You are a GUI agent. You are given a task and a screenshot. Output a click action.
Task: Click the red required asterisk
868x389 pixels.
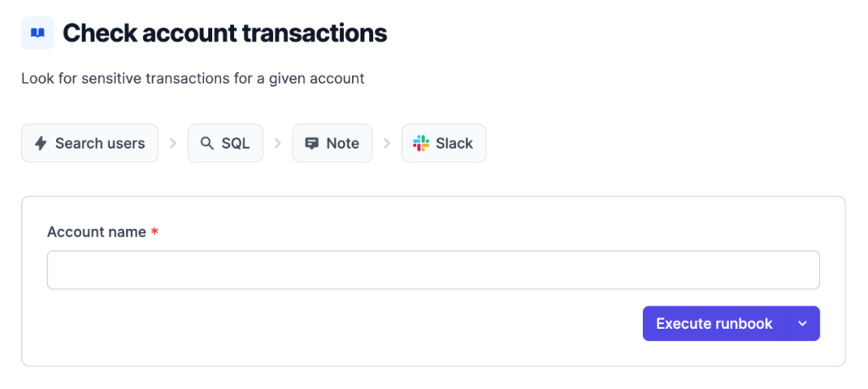[x=154, y=231]
